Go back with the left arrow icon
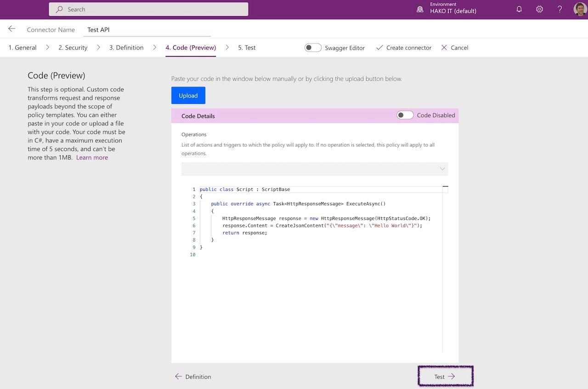Image resolution: width=588 pixels, height=389 pixels. (x=12, y=29)
